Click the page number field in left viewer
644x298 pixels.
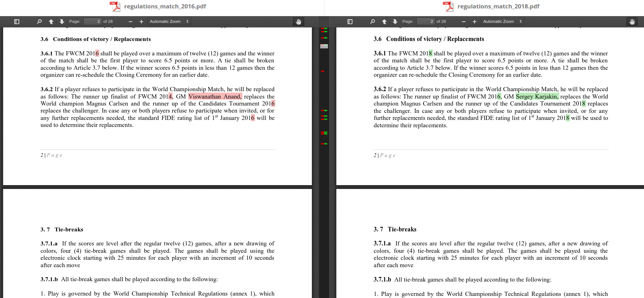pyautogui.click(x=93, y=22)
